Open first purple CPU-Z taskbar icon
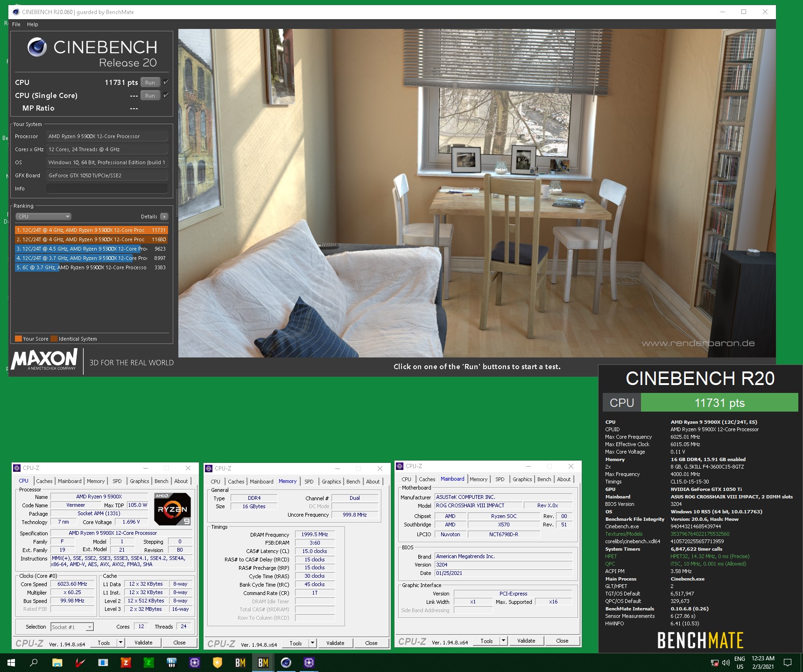 194,663
